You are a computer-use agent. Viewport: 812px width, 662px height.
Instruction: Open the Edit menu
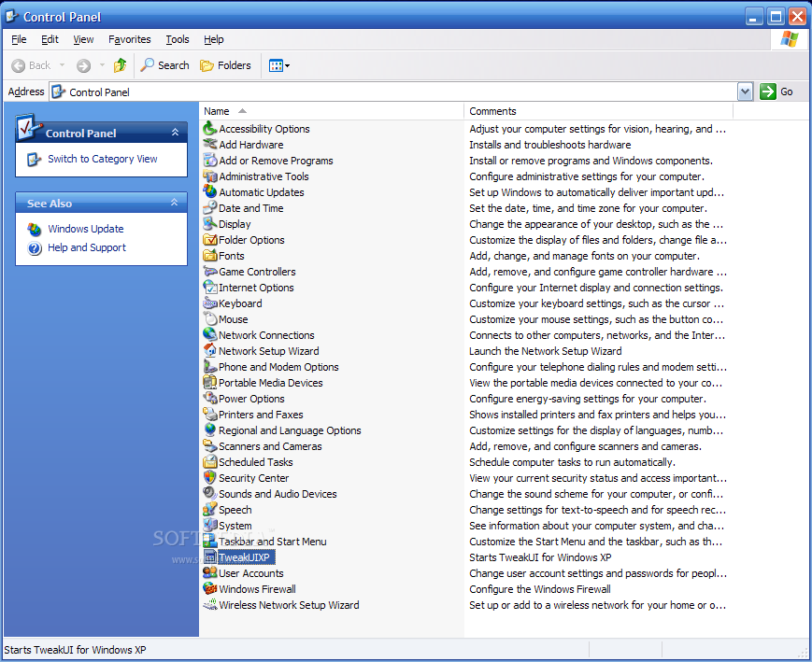pos(50,39)
